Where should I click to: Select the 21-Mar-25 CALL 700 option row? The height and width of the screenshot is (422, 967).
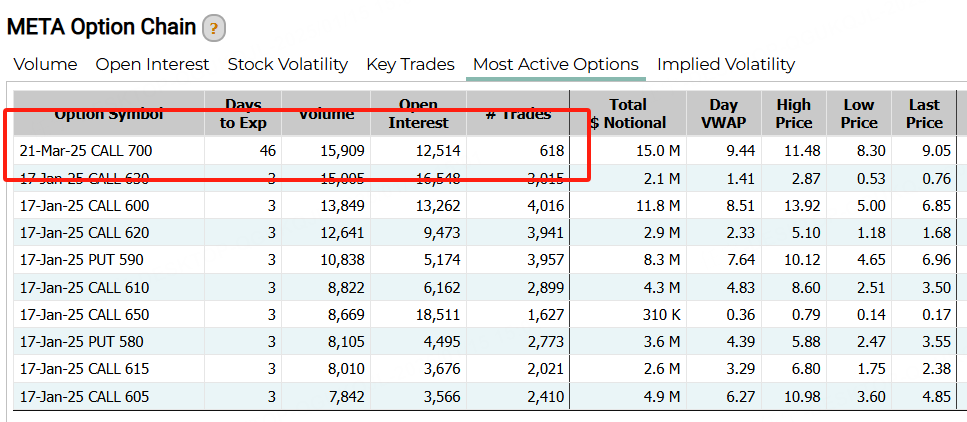[485, 151]
